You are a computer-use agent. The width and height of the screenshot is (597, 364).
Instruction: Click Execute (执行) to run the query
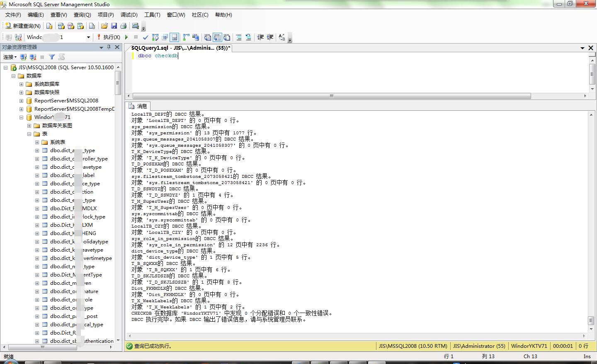(x=109, y=37)
